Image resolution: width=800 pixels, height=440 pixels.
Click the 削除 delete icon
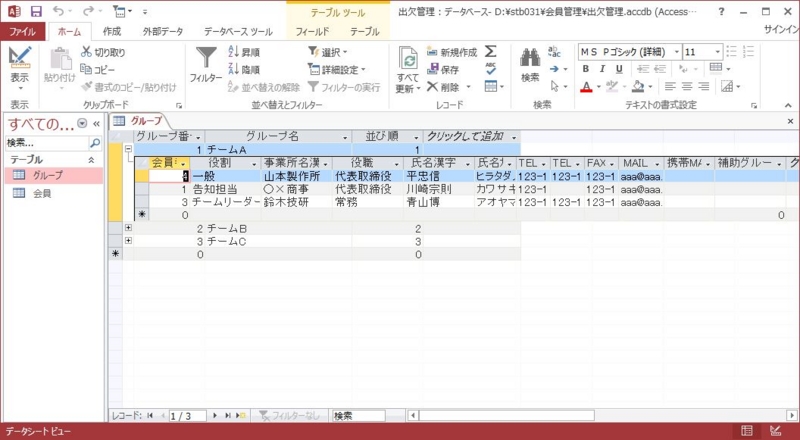[433, 87]
